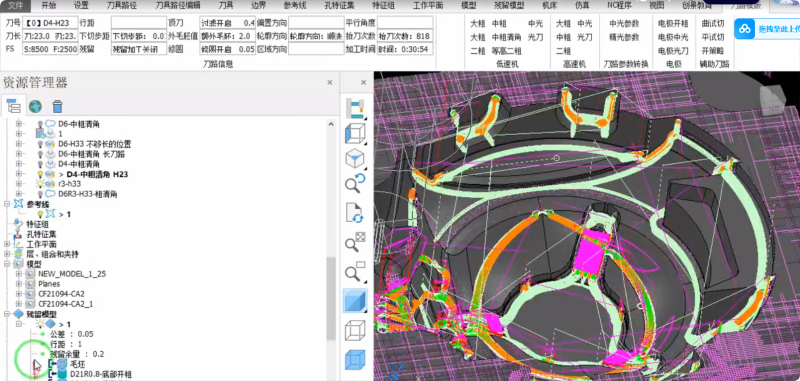Expand the 工作平面 tree node
This screenshot has width=800, height=381.
[x=7, y=244]
